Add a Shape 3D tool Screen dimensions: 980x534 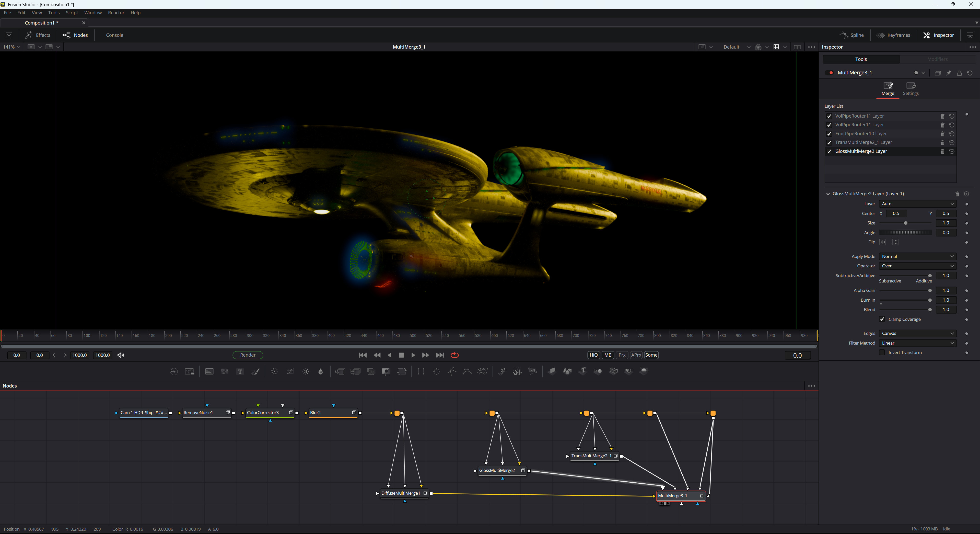[x=567, y=371]
